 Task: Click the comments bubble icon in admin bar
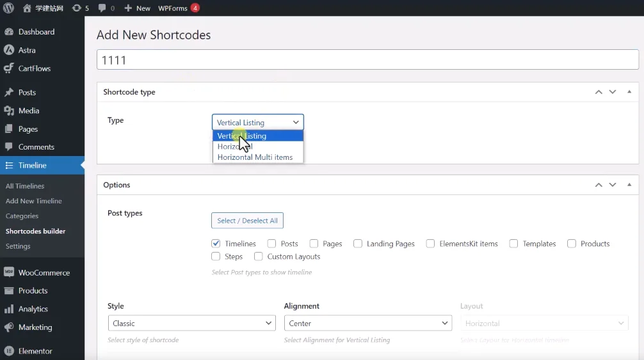(102, 8)
